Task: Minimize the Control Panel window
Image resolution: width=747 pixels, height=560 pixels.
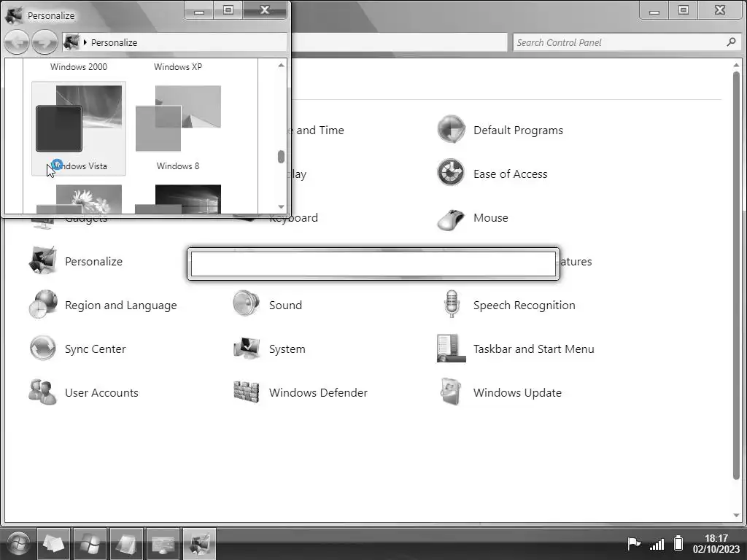Action: tap(654, 10)
